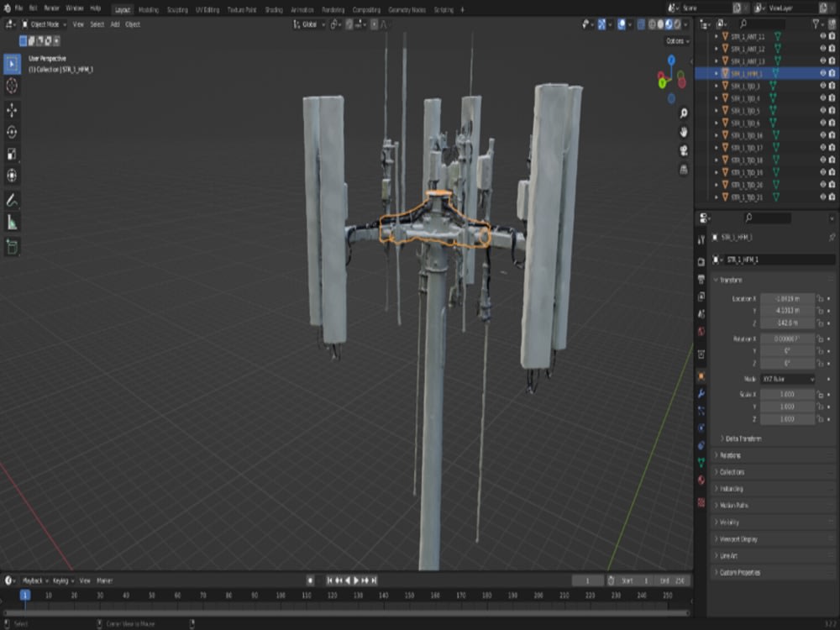Open the Output properties tab icon
This screenshot has width=840, height=630.
tap(701, 279)
